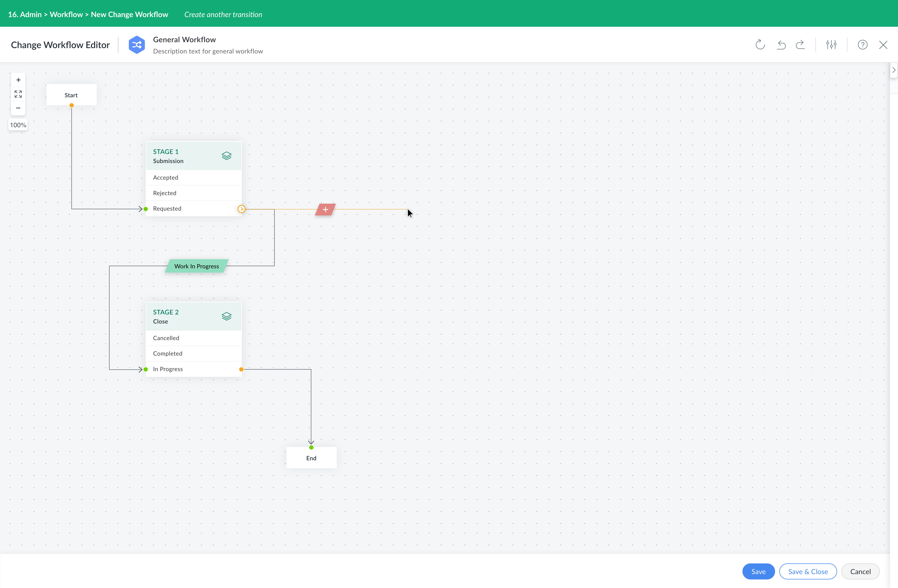Image resolution: width=898 pixels, height=588 pixels.
Task: Click the In Progress green incoming dot
Action: (x=146, y=370)
